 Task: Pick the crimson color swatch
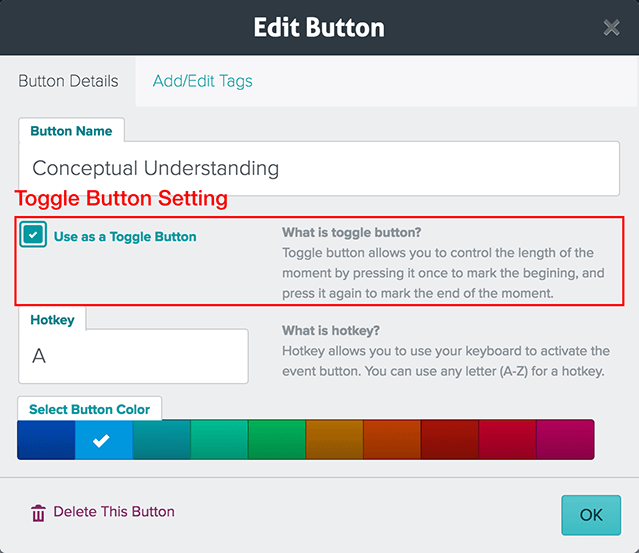tap(508, 440)
